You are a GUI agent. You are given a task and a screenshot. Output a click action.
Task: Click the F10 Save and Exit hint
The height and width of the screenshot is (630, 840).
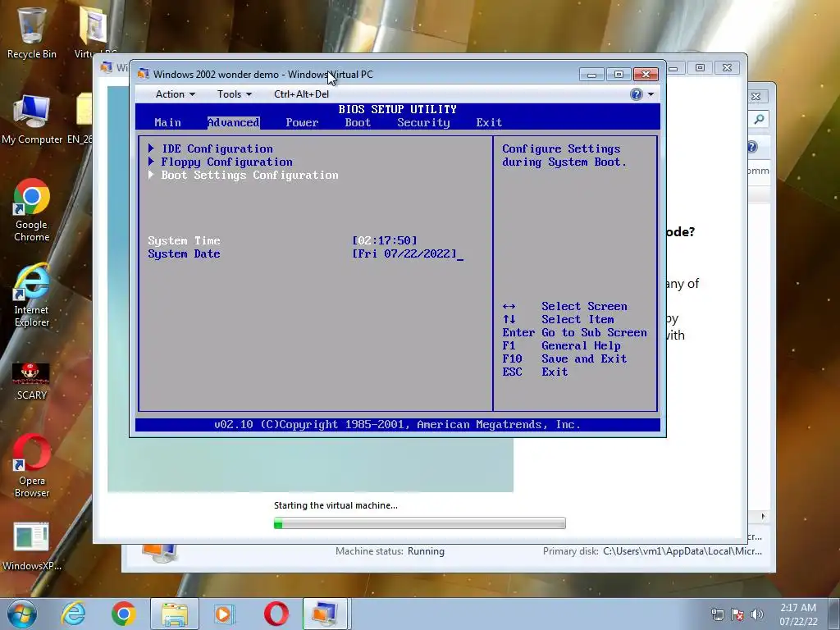point(564,358)
